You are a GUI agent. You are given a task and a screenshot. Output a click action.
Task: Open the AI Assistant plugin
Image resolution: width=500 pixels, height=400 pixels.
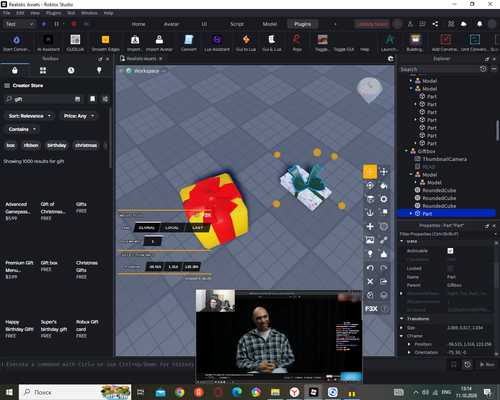48,43
